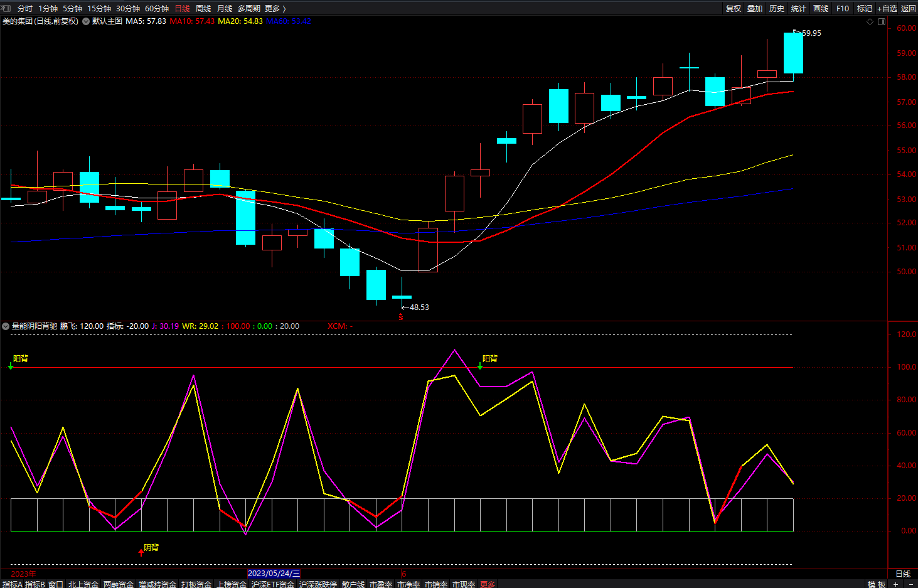Zoom in with the plus button
918x588 pixels.
tap(895, 584)
